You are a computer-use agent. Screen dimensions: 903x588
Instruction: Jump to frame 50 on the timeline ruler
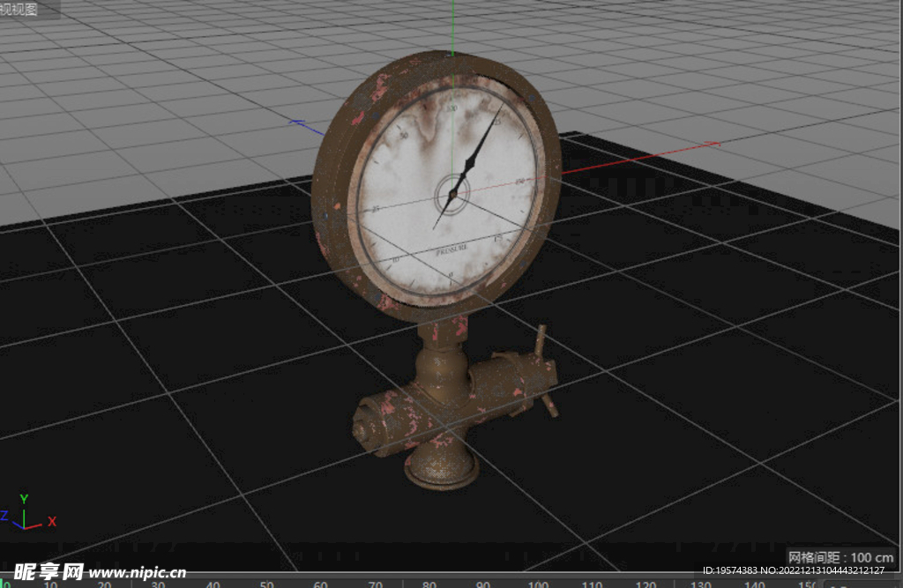(266, 583)
